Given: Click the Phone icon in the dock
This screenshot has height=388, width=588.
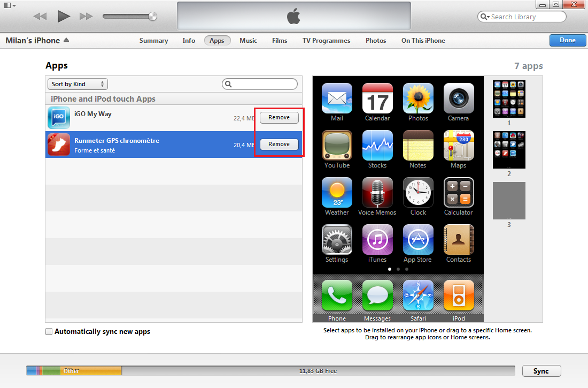Looking at the screenshot, I should pyautogui.click(x=337, y=295).
